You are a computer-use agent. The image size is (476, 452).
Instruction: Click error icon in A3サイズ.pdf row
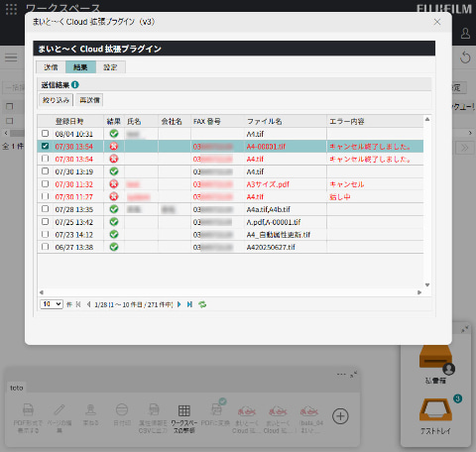pos(114,183)
